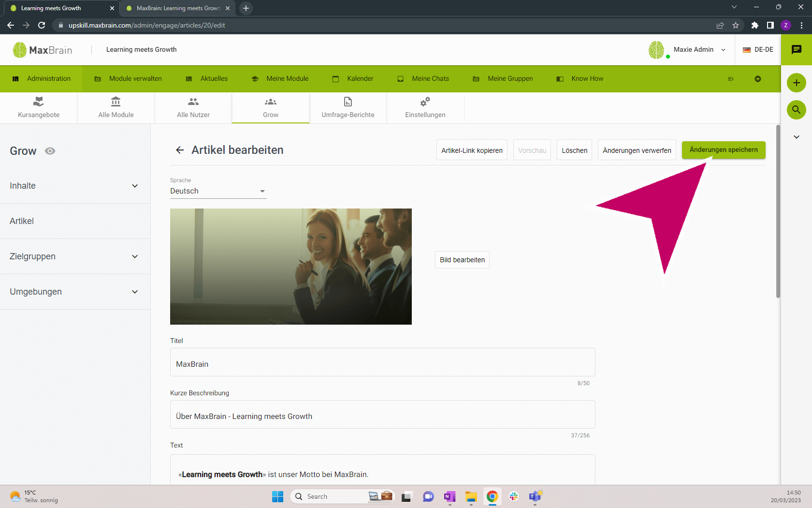Open Umfrage-Berichte tab
Image resolution: width=812 pixels, height=508 pixels.
click(x=348, y=107)
